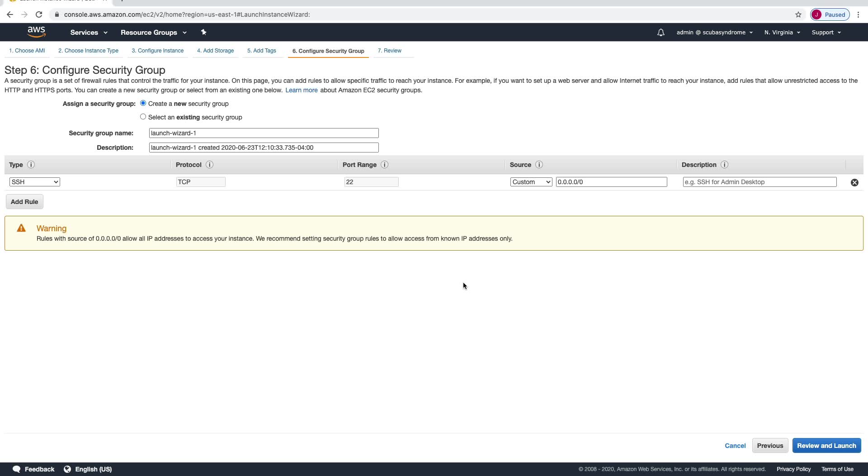Click the Add Rule button
Image resolution: width=868 pixels, height=476 pixels.
tap(24, 202)
